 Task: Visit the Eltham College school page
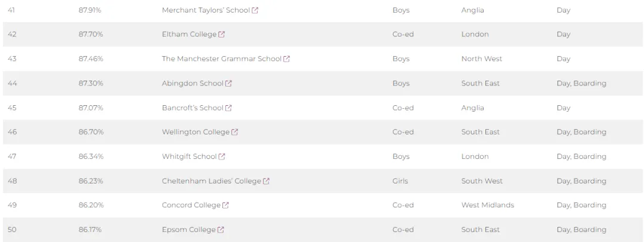(x=189, y=35)
